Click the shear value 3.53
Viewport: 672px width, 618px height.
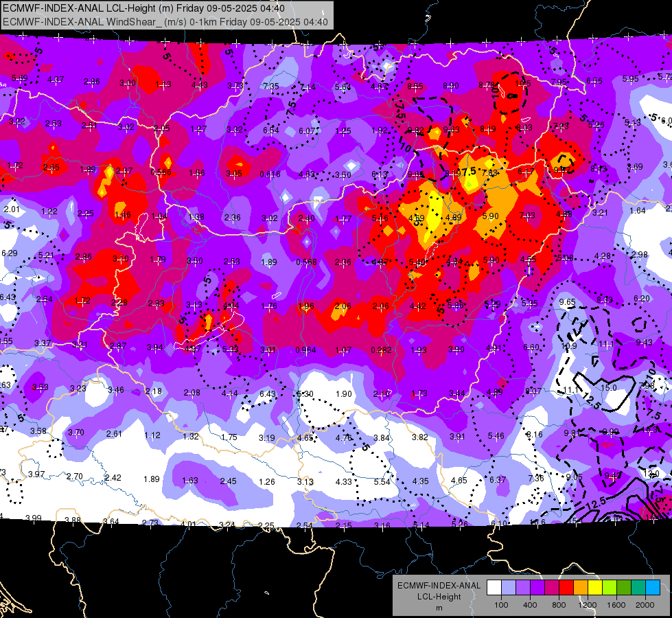pos(40,387)
